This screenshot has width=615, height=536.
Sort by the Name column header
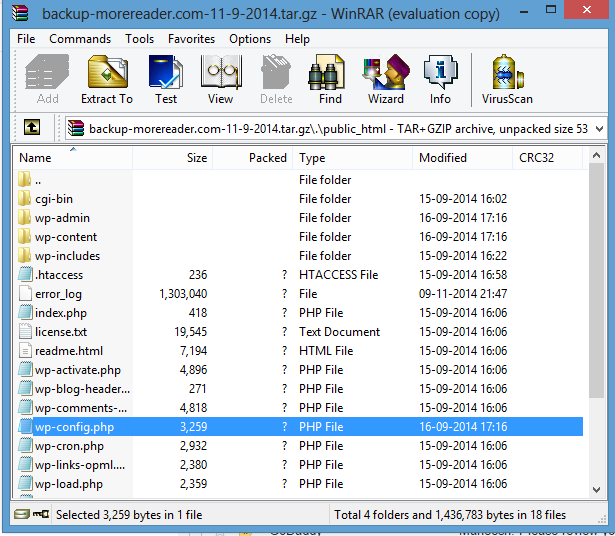(73, 158)
